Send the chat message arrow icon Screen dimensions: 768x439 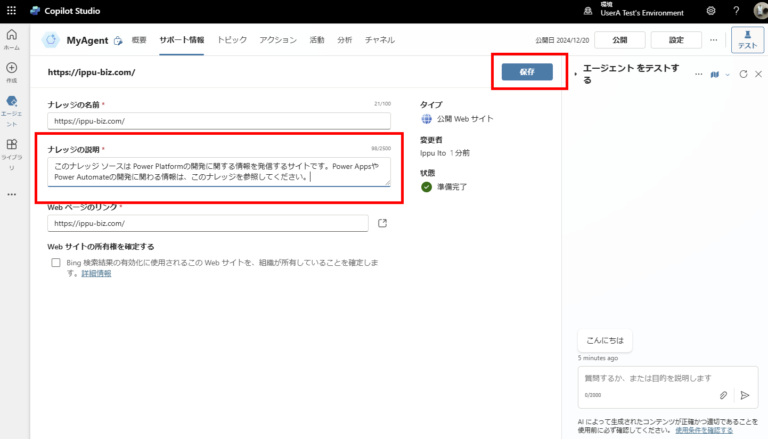click(x=745, y=395)
